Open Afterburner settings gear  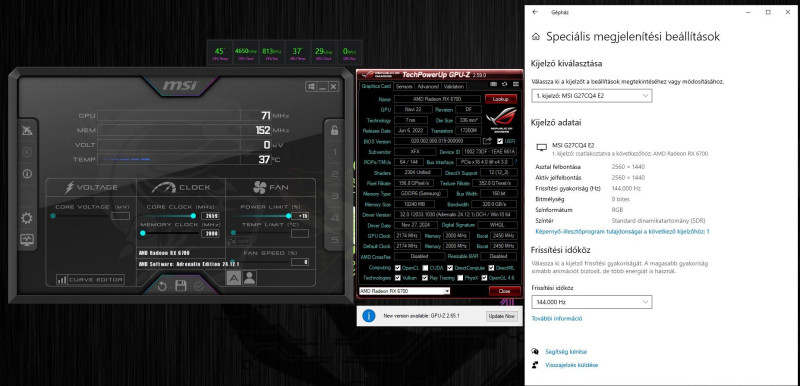click(27, 218)
